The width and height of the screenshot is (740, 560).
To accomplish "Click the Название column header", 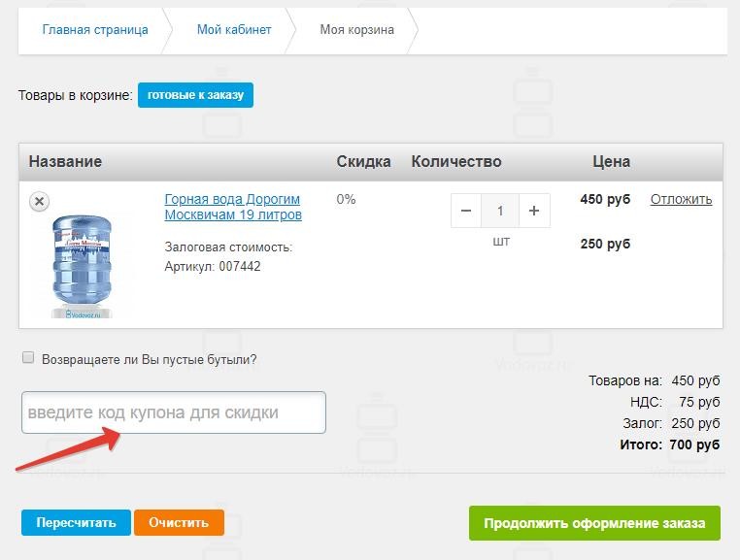I will pos(65,161).
